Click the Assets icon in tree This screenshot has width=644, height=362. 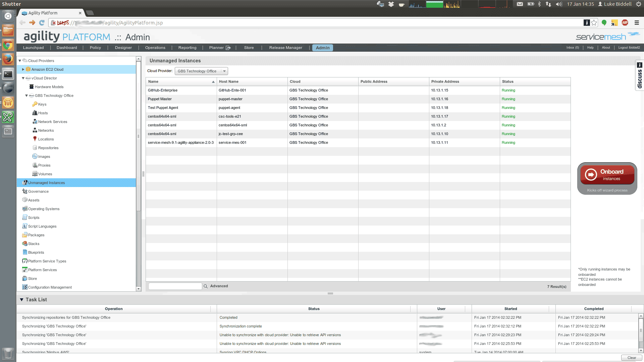[x=24, y=200]
